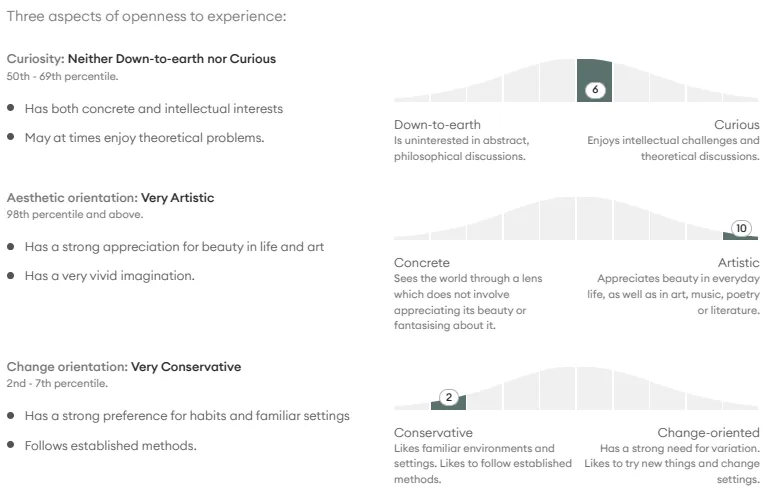
Task: Click the 'Down-to-earth' scale label
Action: [x=437, y=124]
